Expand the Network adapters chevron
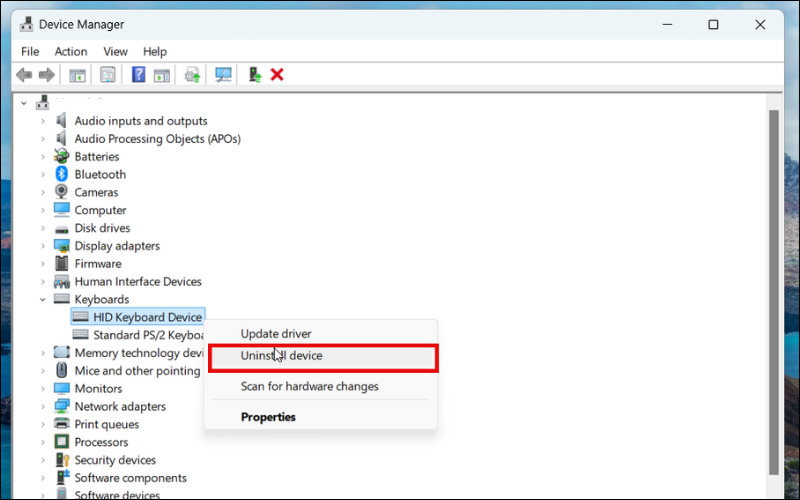The image size is (800, 500). 43,407
